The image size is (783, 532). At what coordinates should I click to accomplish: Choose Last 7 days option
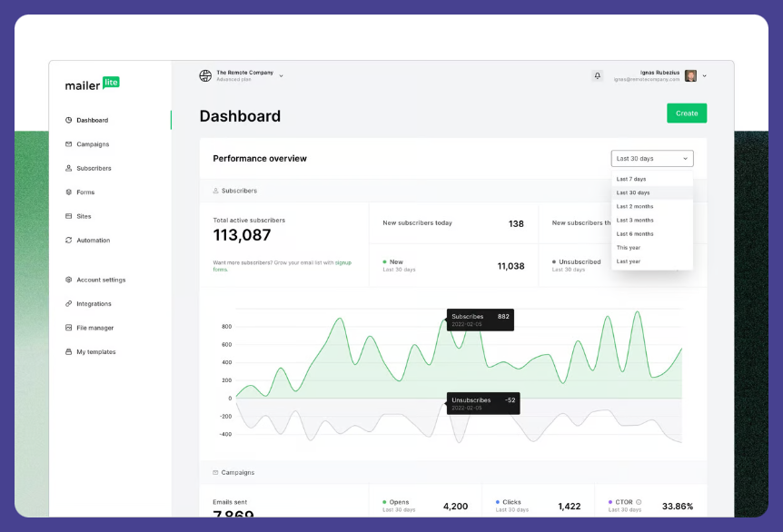(x=652, y=179)
